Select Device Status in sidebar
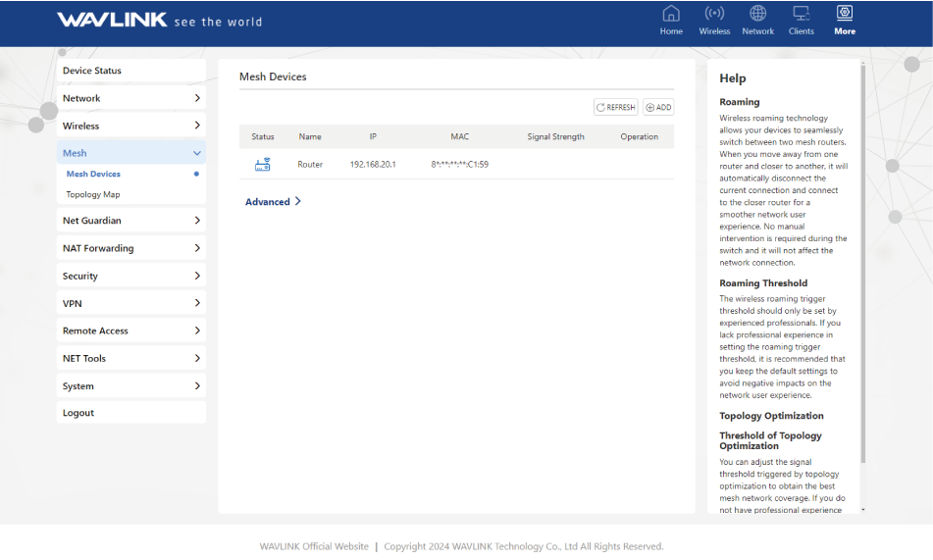The height and width of the screenshot is (560, 933). click(x=130, y=71)
